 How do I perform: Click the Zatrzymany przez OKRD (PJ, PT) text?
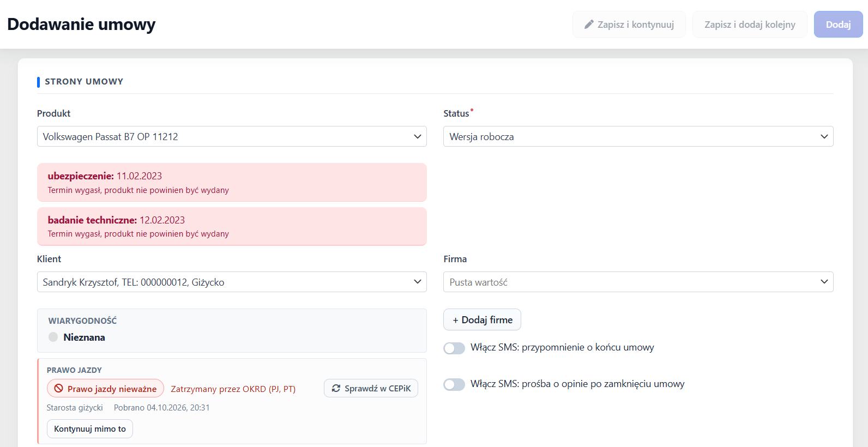[233, 389]
